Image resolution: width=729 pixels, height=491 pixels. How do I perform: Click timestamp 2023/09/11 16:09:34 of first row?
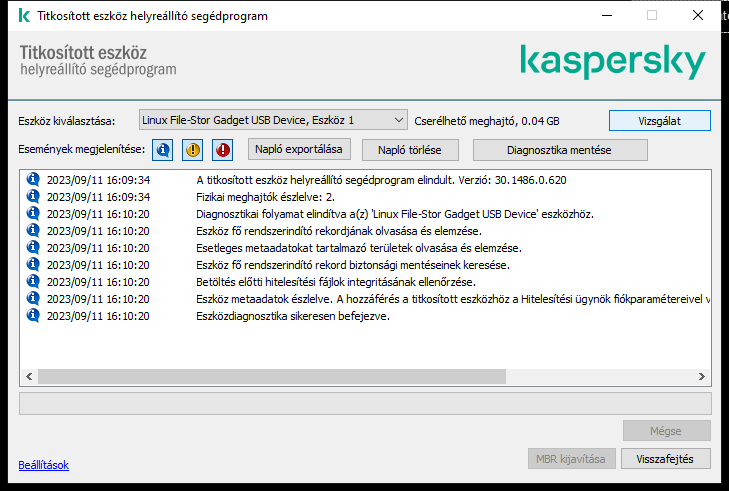(x=99, y=180)
